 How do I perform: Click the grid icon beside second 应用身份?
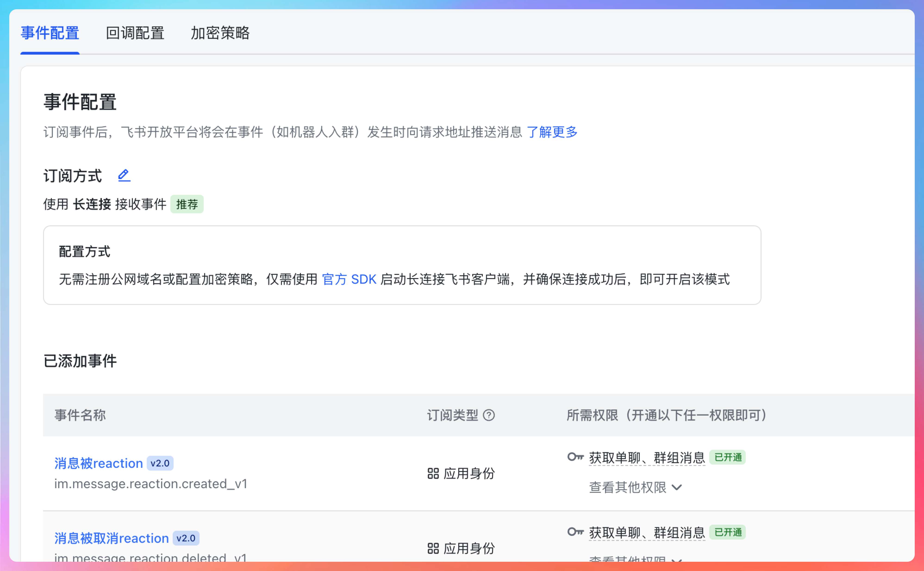433,548
